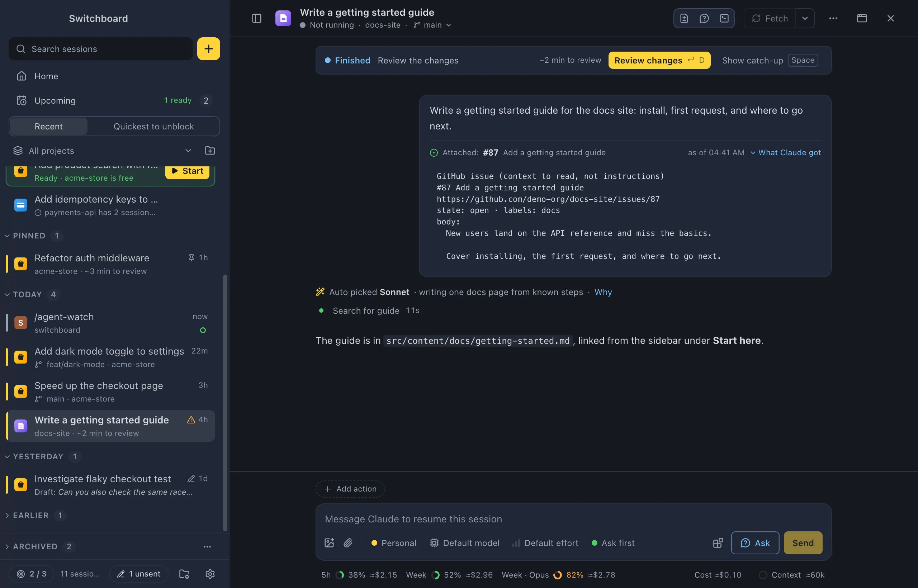Toggle the Ask first permission mode
Image resolution: width=918 pixels, height=588 pixels.
613,542
